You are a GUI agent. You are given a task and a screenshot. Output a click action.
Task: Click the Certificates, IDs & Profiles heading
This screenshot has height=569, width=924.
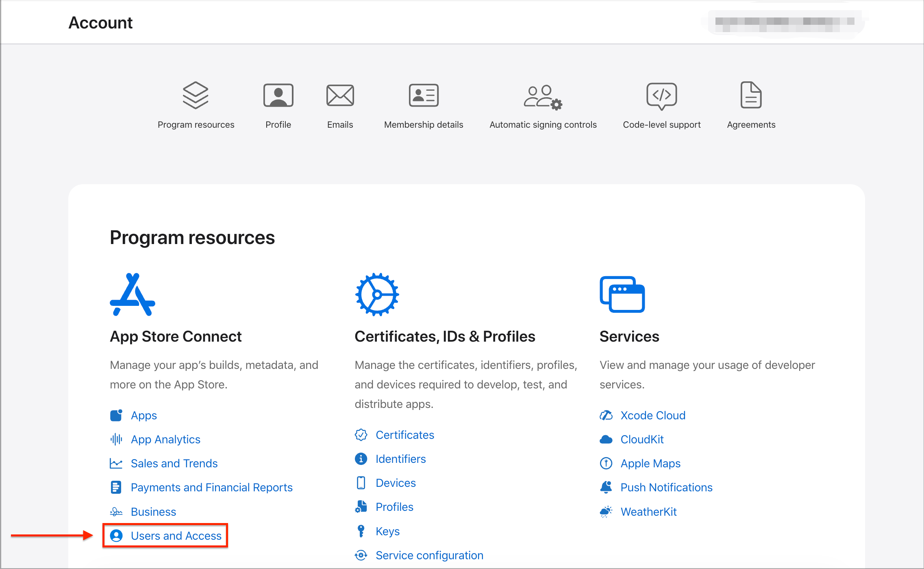tap(445, 336)
